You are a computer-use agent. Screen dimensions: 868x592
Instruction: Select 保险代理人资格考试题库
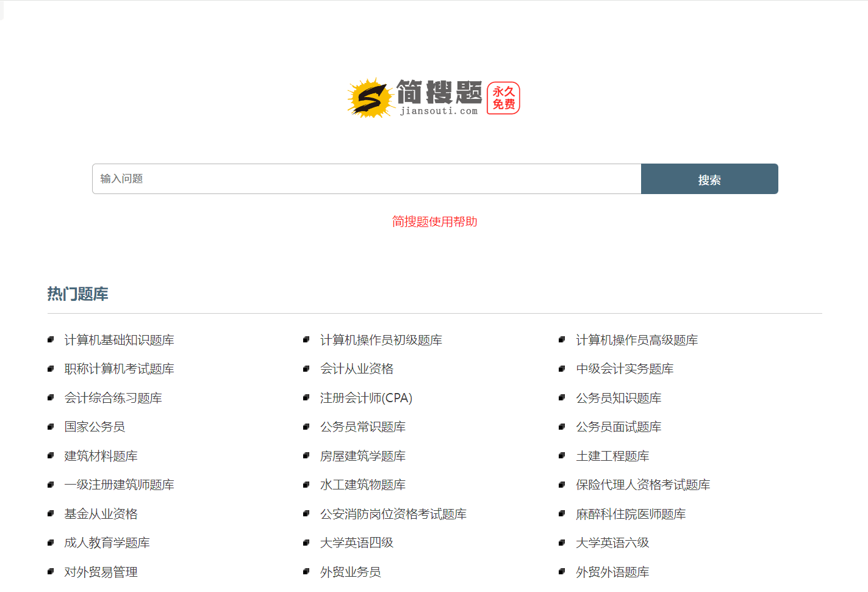click(642, 485)
